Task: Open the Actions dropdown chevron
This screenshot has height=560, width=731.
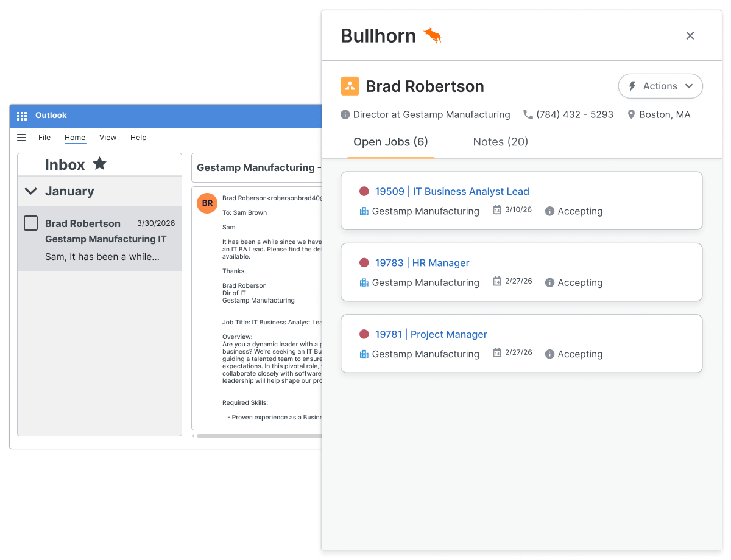Action: pos(689,86)
